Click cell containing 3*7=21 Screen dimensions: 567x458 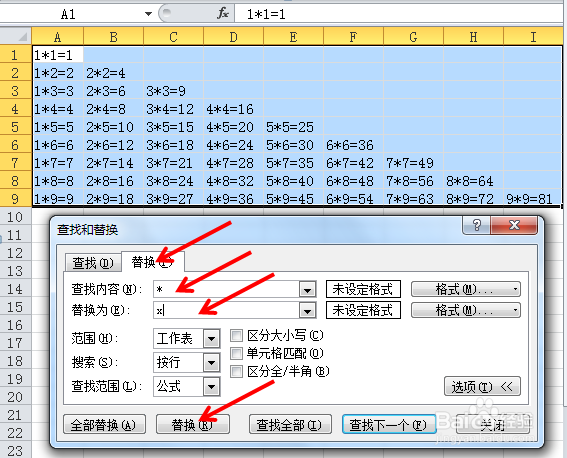(174, 163)
